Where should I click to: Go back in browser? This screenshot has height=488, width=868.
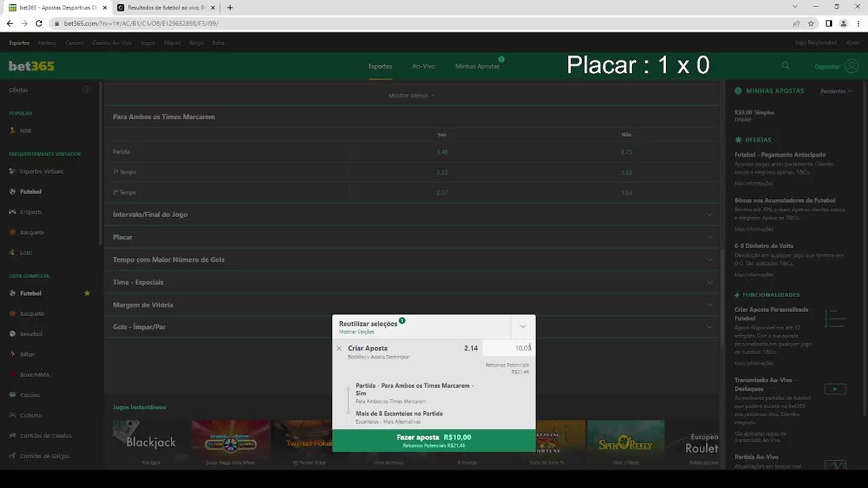click(x=9, y=23)
